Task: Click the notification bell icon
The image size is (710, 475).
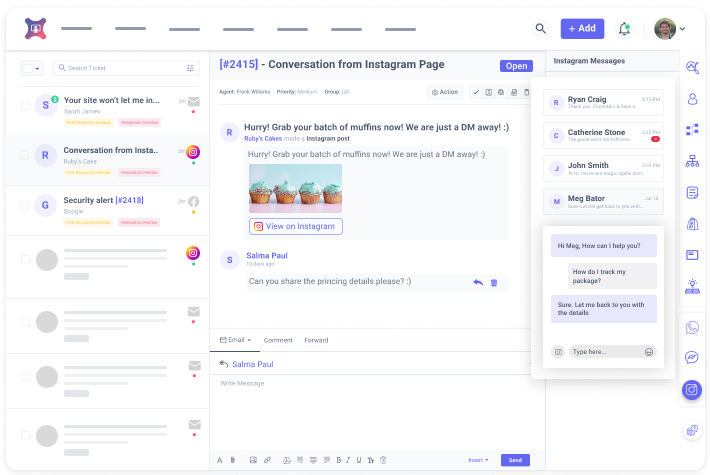Action: point(625,29)
